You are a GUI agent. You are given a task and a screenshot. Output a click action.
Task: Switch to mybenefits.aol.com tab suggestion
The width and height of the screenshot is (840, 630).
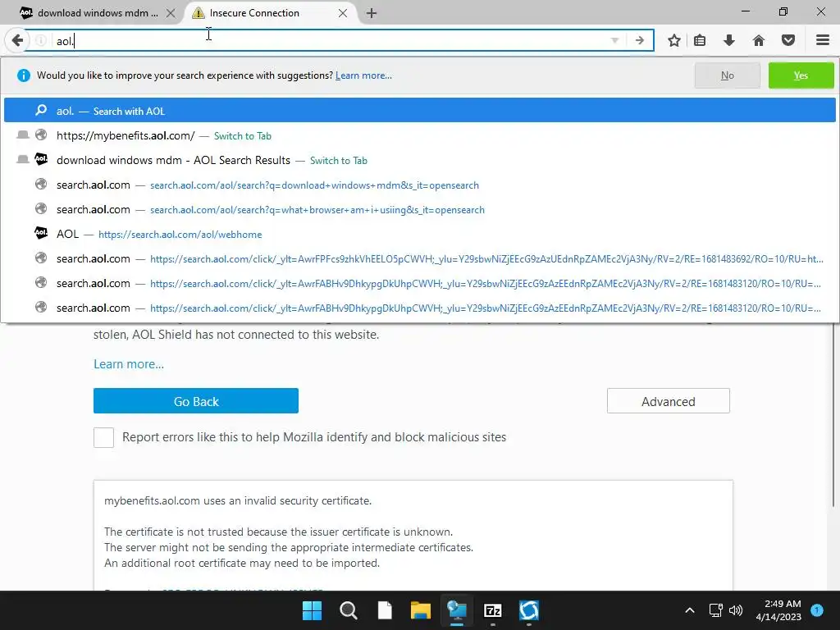(419, 135)
